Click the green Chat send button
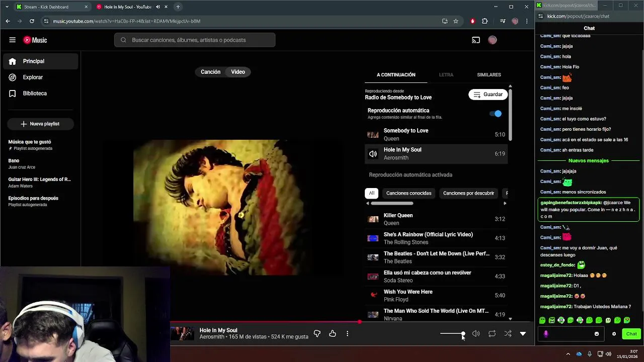The height and width of the screenshot is (362, 644). coord(631,334)
